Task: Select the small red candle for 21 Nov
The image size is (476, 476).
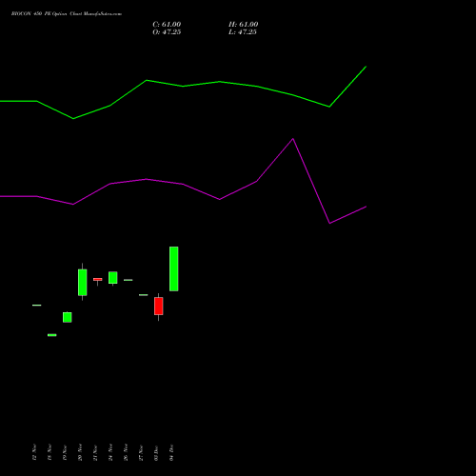Action: (98, 280)
